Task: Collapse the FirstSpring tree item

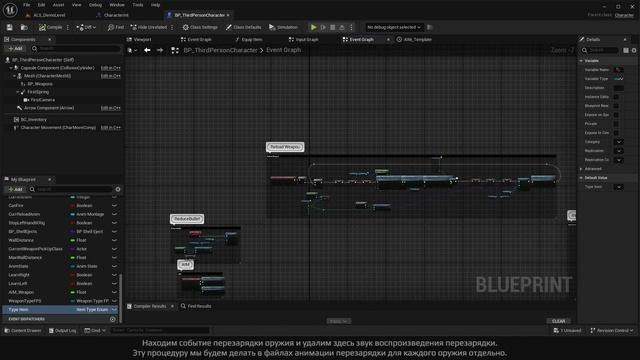Action: click(18, 92)
